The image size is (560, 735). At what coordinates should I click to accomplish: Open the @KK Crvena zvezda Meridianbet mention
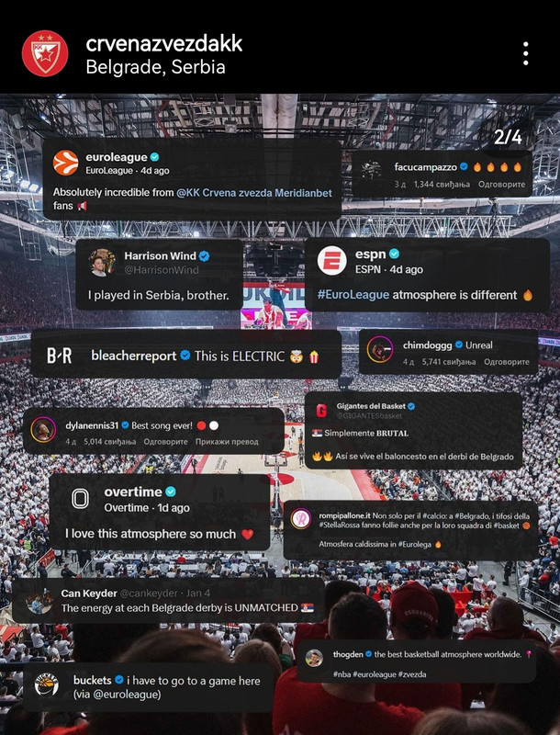pos(254,193)
